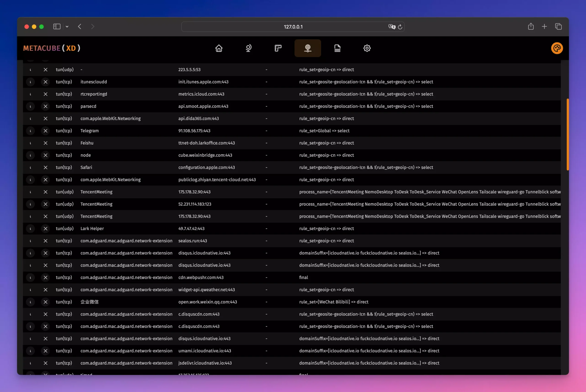Open the orange theme palette button
The width and height of the screenshot is (586, 392).
coord(557,48)
